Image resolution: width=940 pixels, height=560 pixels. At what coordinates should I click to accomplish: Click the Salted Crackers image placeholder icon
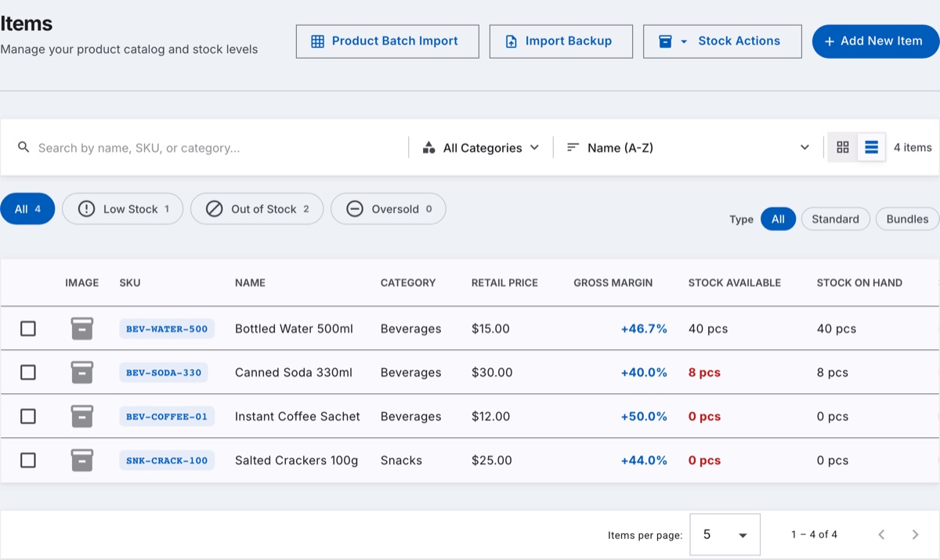coord(82,461)
